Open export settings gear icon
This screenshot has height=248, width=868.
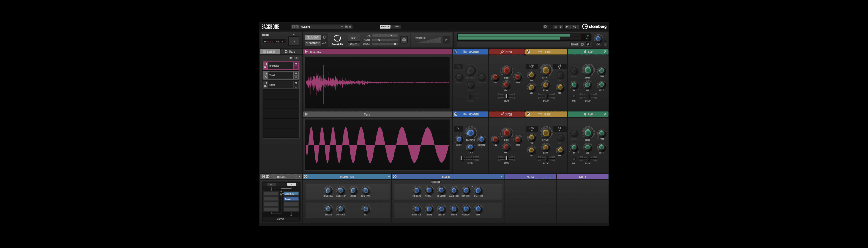click(583, 44)
